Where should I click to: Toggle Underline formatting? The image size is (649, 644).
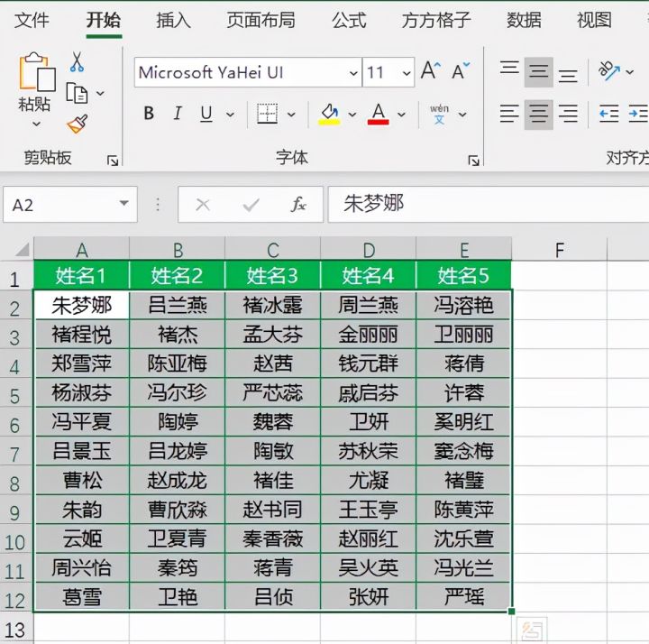pyautogui.click(x=206, y=114)
